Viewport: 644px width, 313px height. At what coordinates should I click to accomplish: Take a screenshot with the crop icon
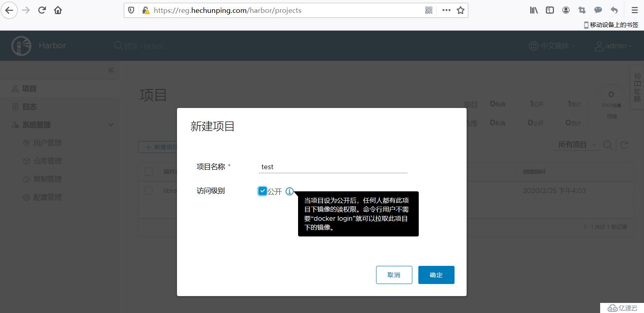(582, 10)
